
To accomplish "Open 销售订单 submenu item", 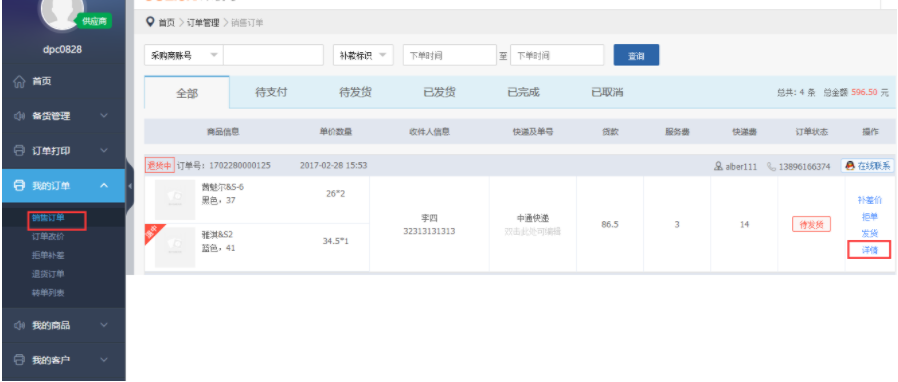I will tap(48, 218).
